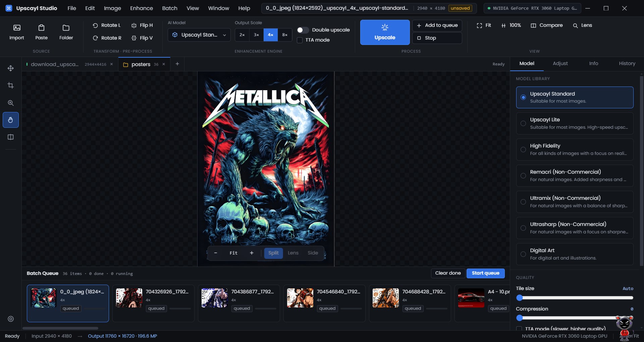Close the posters tab
The width and height of the screenshot is (644, 342).
point(164,64)
